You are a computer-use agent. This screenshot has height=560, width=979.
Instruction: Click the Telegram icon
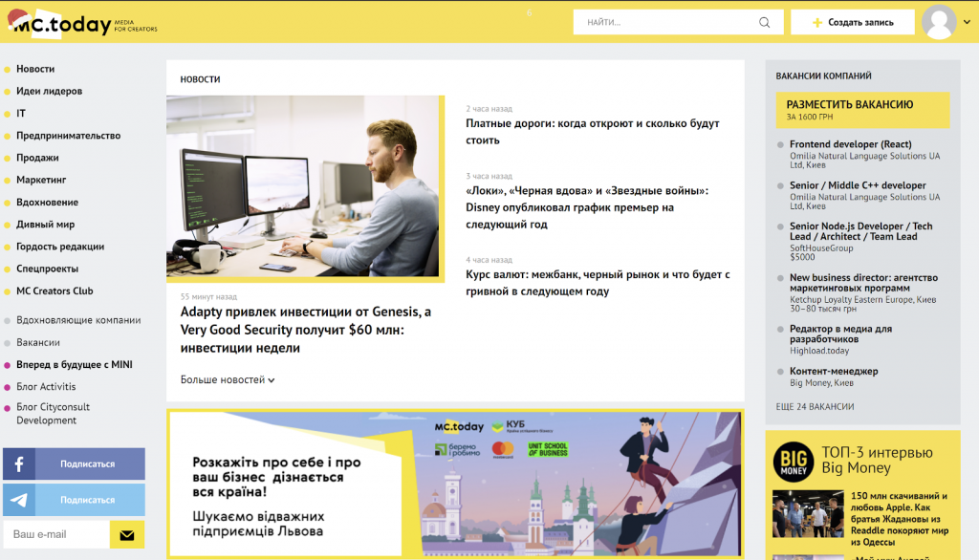pyautogui.click(x=19, y=500)
